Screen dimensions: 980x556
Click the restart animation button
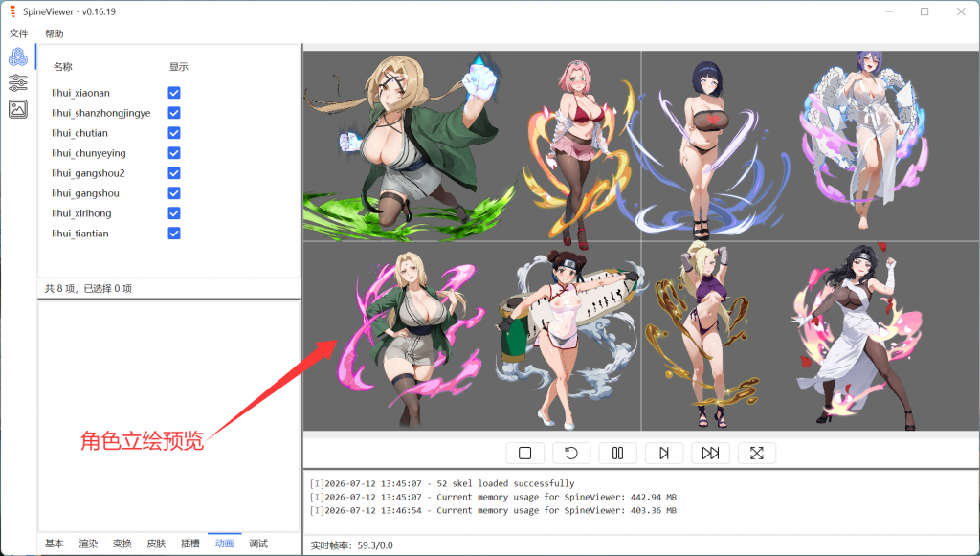point(571,453)
